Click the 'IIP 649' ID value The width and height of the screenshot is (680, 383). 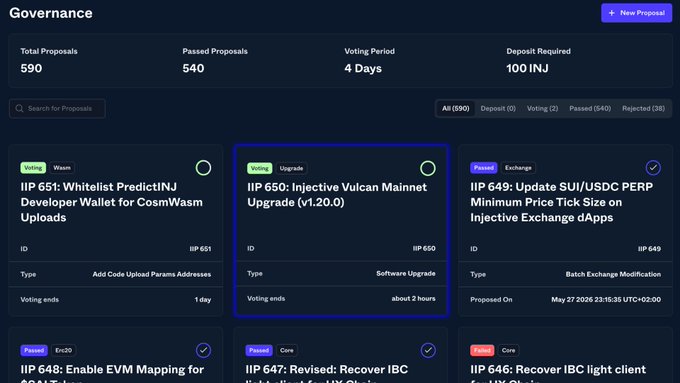point(649,249)
